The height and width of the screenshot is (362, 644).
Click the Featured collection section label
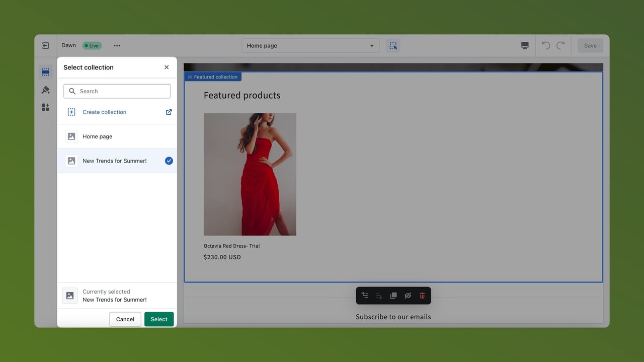213,77
